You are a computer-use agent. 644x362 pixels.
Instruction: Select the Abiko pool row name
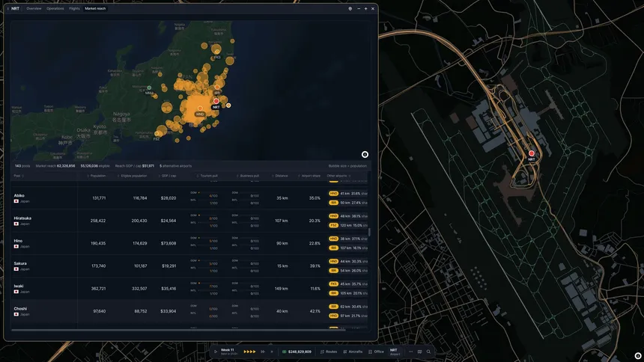tap(19, 195)
